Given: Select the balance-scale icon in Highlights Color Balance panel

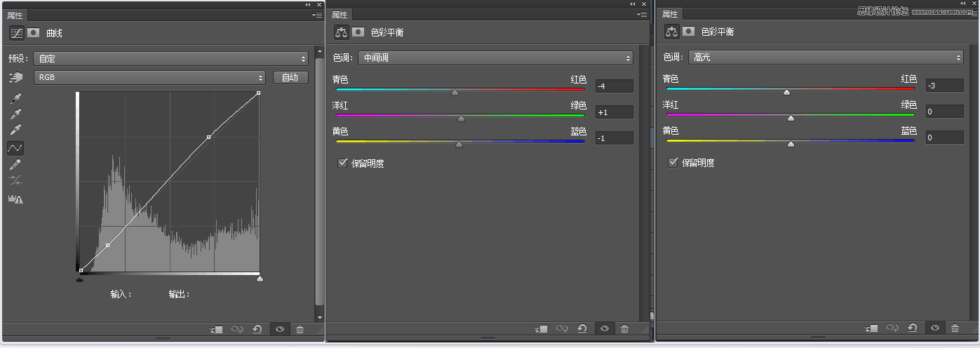Looking at the screenshot, I should click(671, 32).
